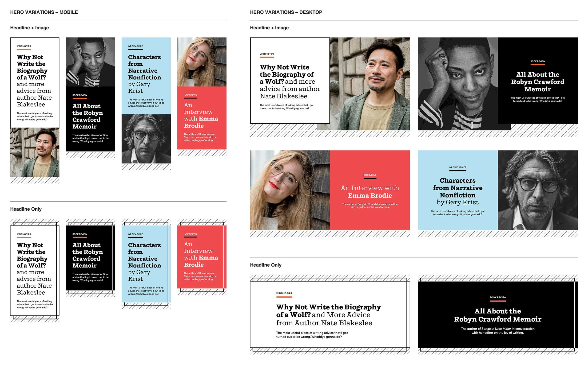Viewport: 588px width, 365px height.
Task: Click desktop 'An Interview with Emma Brodie' headline
Action: [x=370, y=192]
